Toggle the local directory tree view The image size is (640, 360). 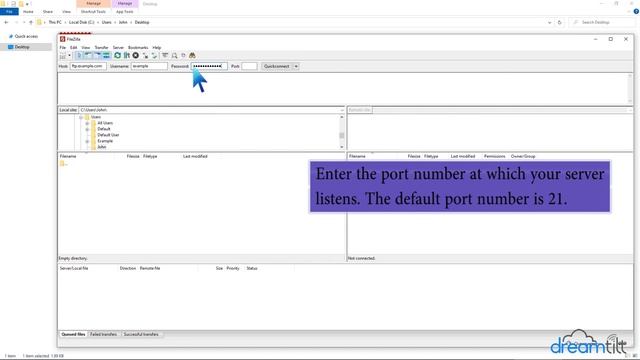tap(88, 56)
